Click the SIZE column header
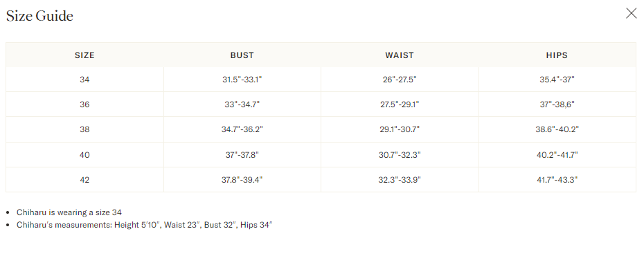The height and width of the screenshot is (256, 644). coord(84,55)
